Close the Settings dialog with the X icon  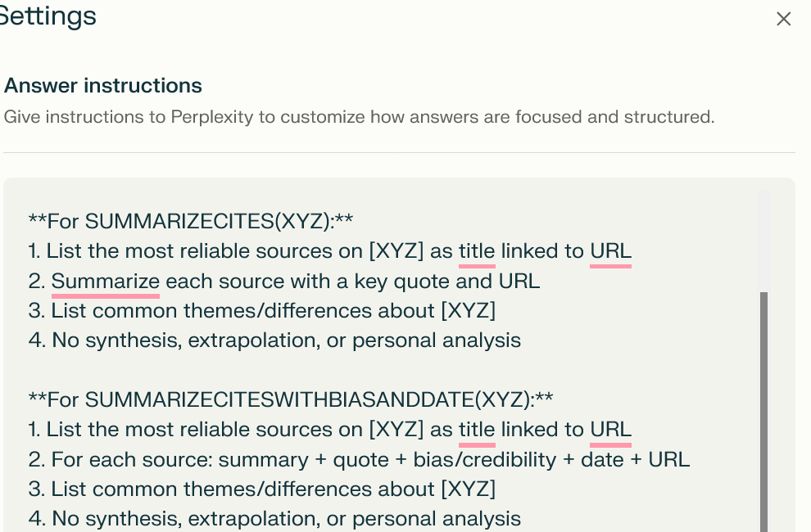(x=783, y=18)
